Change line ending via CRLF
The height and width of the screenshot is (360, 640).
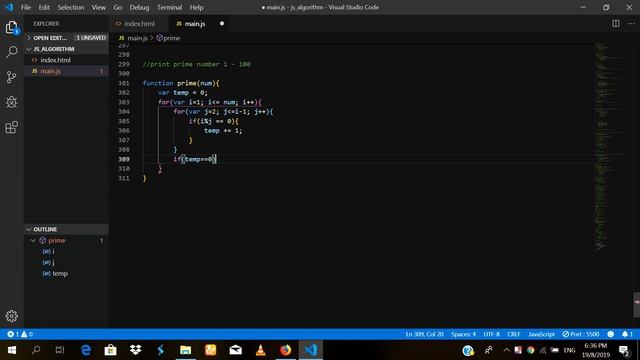click(513, 334)
